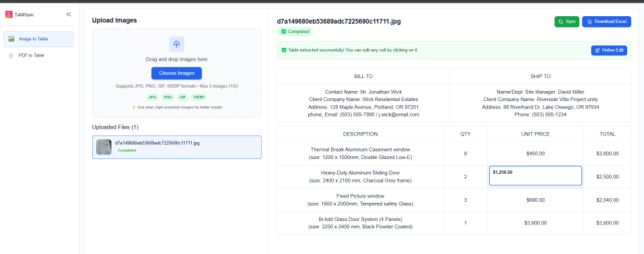The width and height of the screenshot is (644, 254).
Task: Click the $680.00 unit price cell
Action: [536, 199]
